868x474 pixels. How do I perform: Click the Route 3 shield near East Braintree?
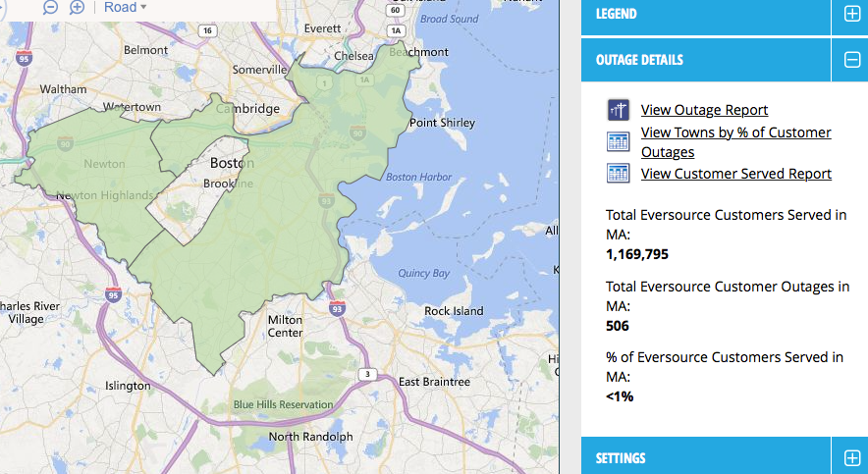(x=367, y=375)
